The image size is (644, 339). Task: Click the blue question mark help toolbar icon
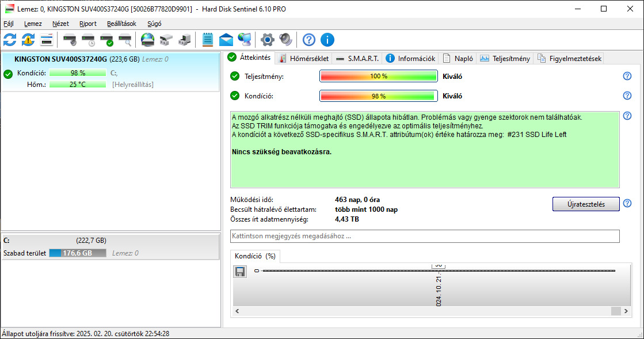pyautogui.click(x=309, y=40)
